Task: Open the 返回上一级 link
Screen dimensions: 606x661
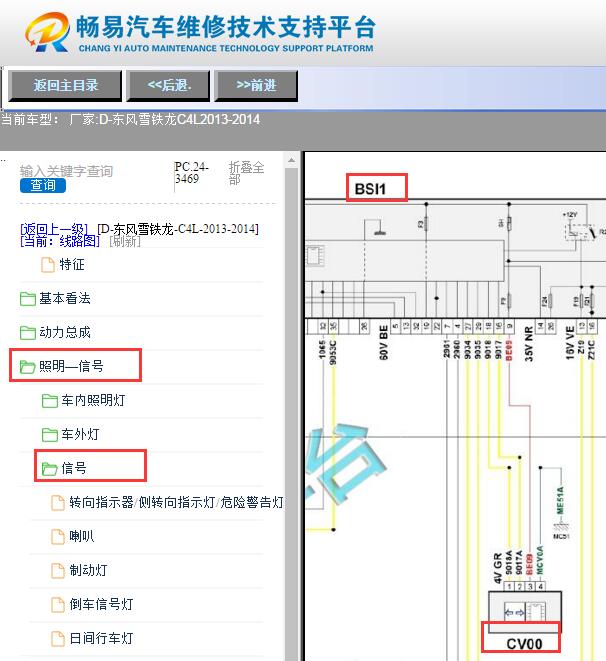Action: tap(54, 229)
